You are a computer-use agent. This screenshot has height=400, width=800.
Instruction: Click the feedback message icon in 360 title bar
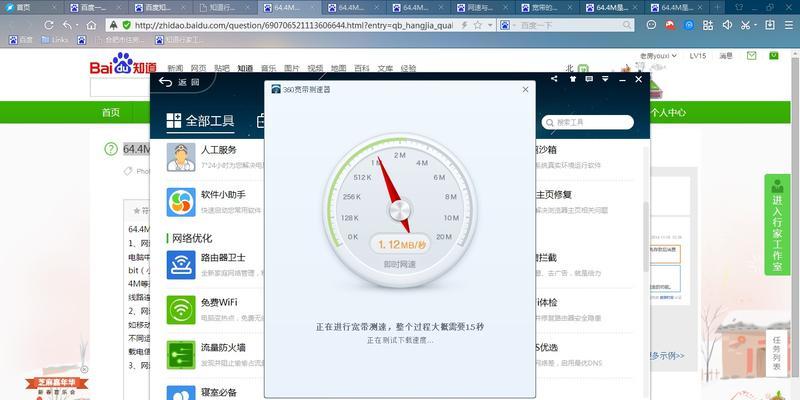[x=589, y=79]
